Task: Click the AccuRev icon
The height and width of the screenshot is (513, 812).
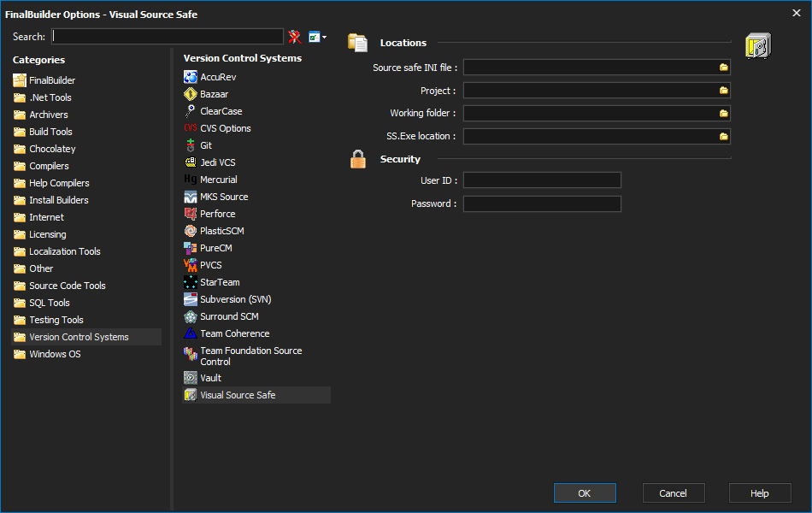Action: tap(191, 77)
